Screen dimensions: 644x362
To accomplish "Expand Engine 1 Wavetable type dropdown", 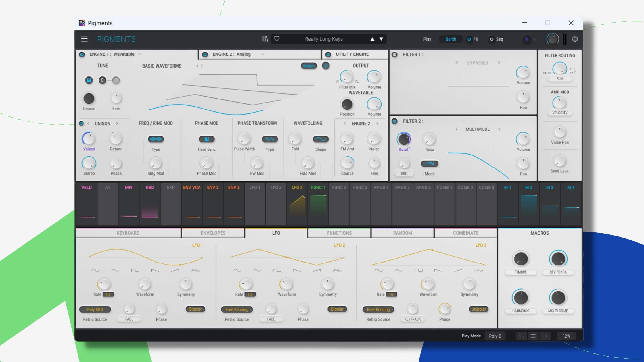I will click(x=139, y=54).
